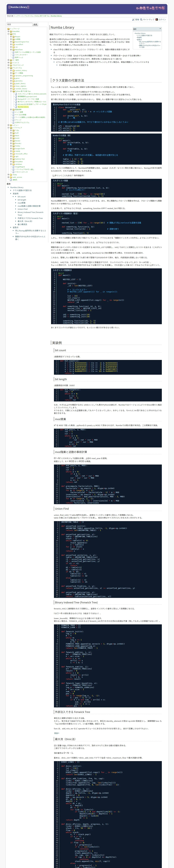Click the folder icon beside study
The height and width of the screenshot is (868, 174).
[x=11, y=175]
